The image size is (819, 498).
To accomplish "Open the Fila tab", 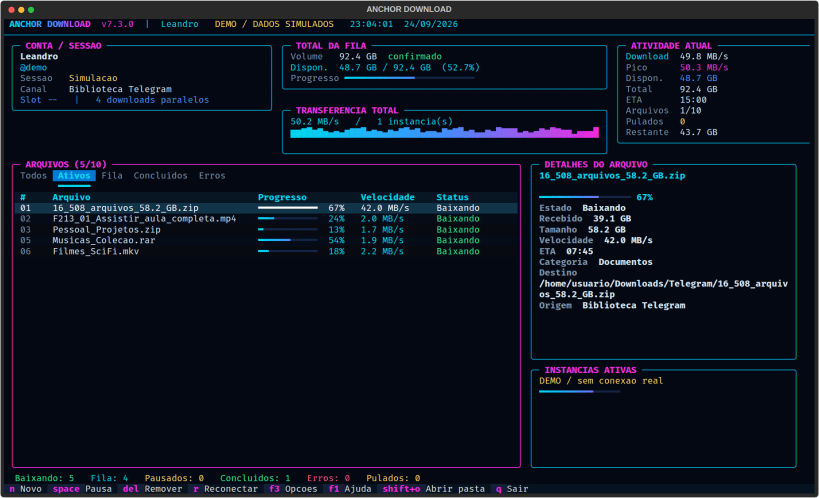I will tap(112, 176).
